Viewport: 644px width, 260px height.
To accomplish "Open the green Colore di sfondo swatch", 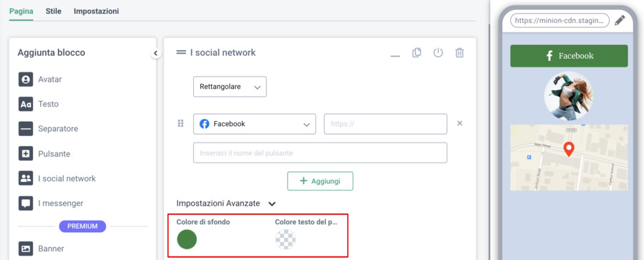I will [x=187, y=239].
